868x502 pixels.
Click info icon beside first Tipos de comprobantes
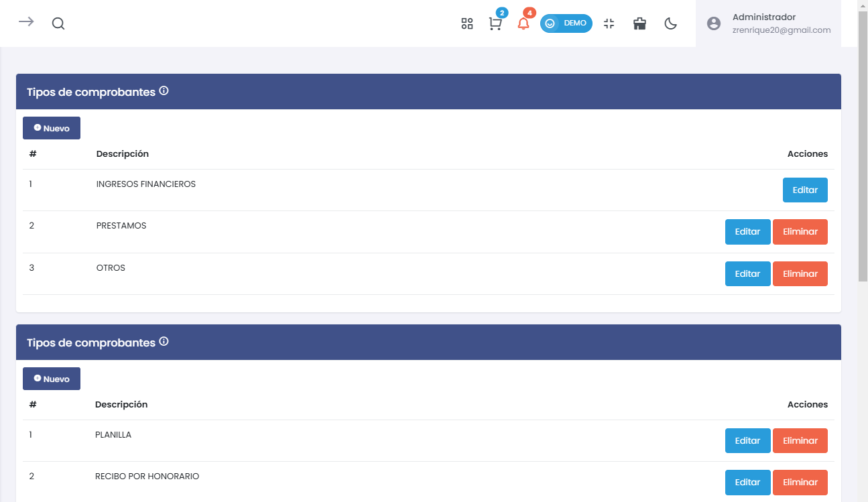click(164, 91)
